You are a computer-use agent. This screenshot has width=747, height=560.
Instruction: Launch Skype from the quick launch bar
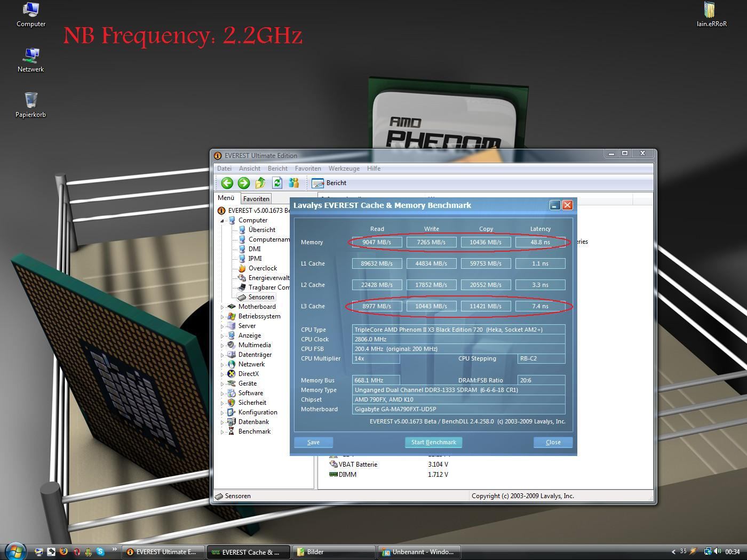(x=100, y=552)
